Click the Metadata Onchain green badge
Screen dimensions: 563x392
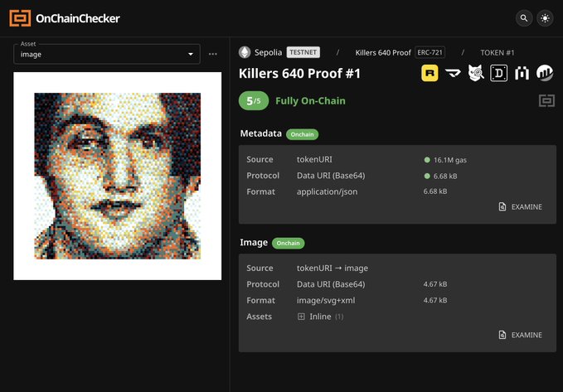point(302,134)
